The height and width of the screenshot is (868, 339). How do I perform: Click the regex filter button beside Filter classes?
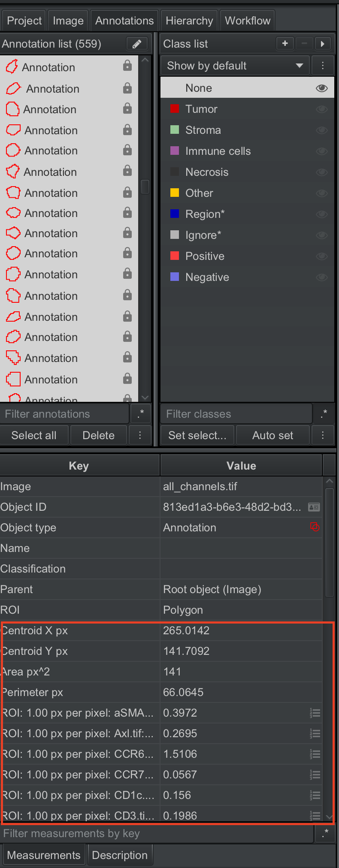coord(324,414)
